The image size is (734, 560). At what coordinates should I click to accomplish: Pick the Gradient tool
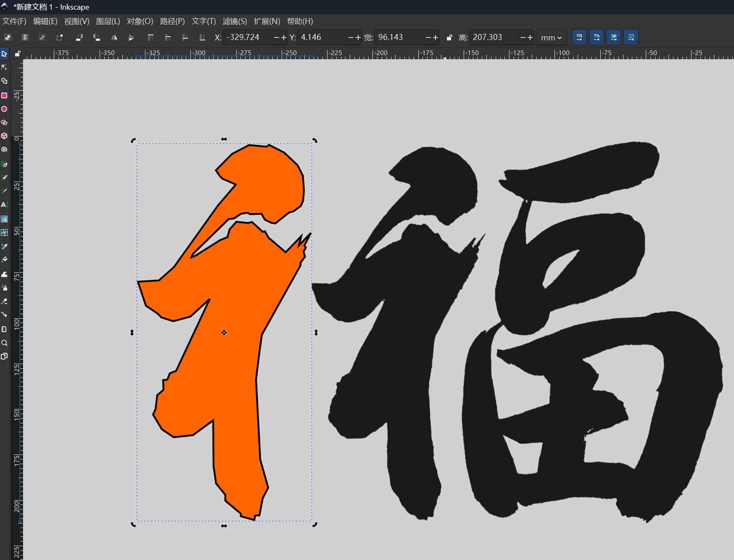4,219
